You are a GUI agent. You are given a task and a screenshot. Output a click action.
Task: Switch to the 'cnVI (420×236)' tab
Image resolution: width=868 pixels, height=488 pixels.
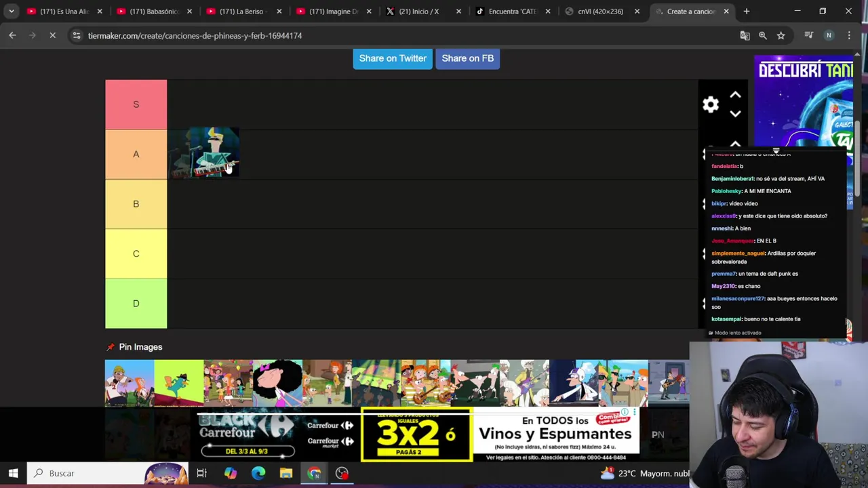click(601, 12)
